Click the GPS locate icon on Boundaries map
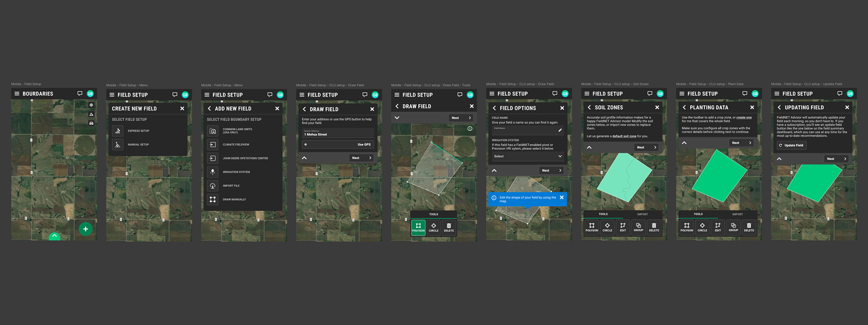Screen dimensions: 868x325 coord(91,105)
